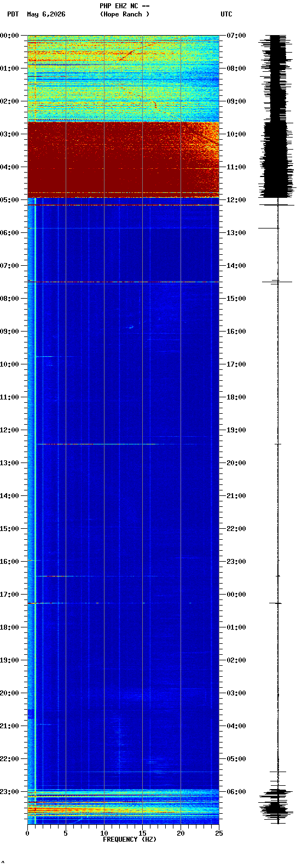
Task: Click the 06:00 UTC time label
Action: [x=236, y=792]
